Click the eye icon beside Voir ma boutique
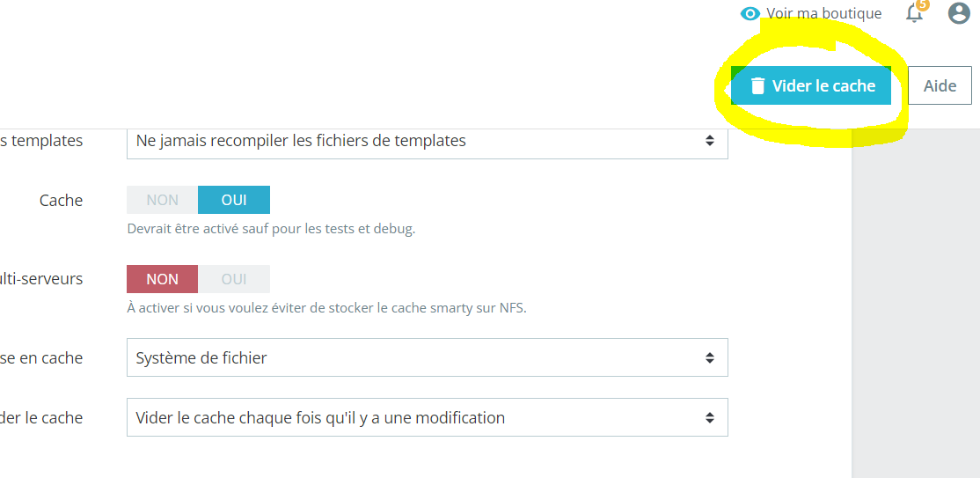Image resolution: width=980 pixels, height=478 pixels. [x=750, y=13]
